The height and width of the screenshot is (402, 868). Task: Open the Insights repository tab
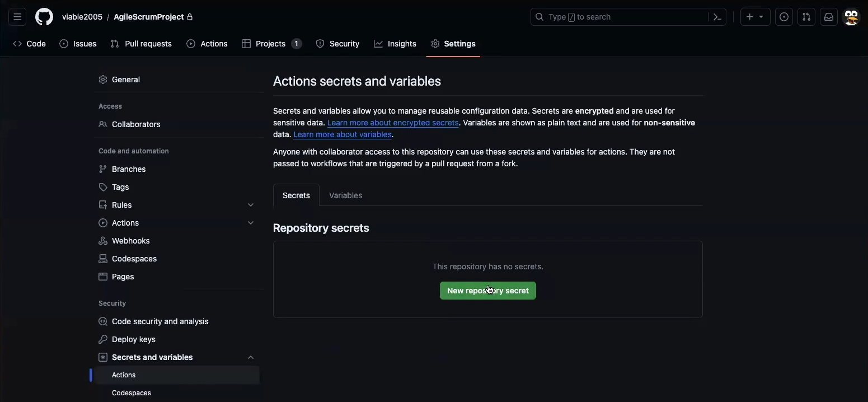click(395, 44)
